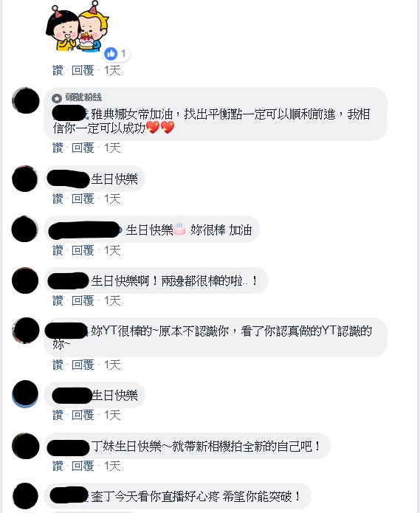Click avatar next to 兩邊都很棒的啦 comment
The height and width of the screenshot is (513, 420).
(25, 280)
